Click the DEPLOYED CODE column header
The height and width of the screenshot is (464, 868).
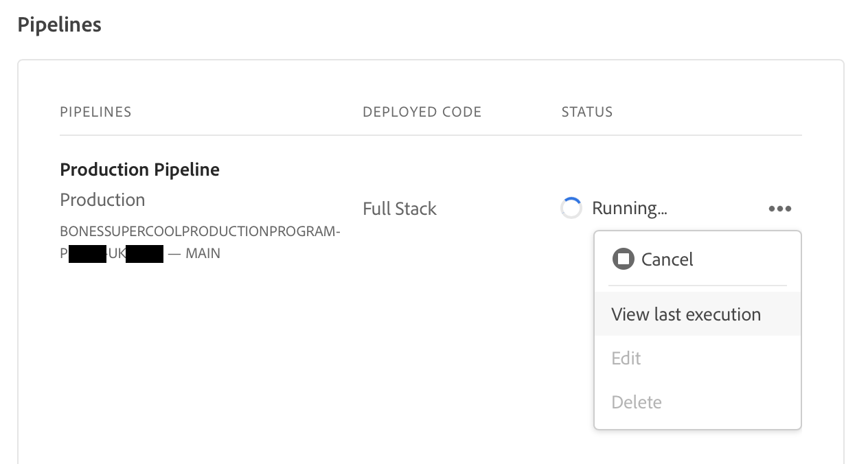(x=422, y=112)
